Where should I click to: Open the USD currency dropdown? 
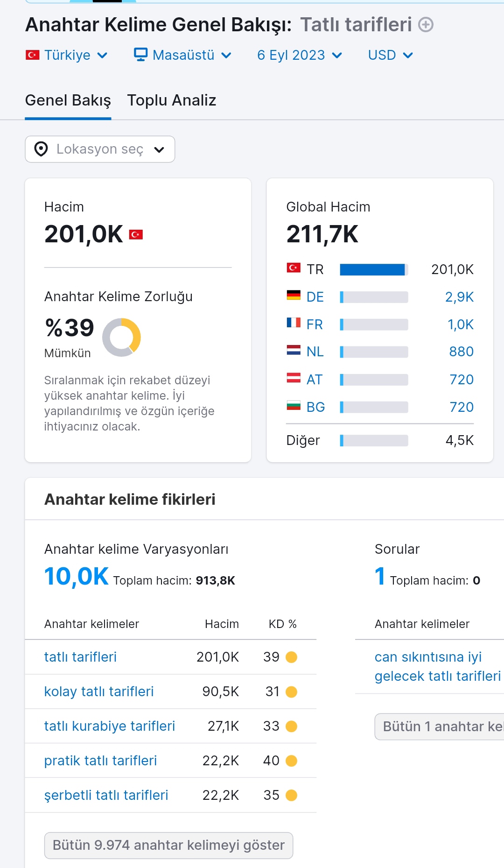click(x=390, y=55)
